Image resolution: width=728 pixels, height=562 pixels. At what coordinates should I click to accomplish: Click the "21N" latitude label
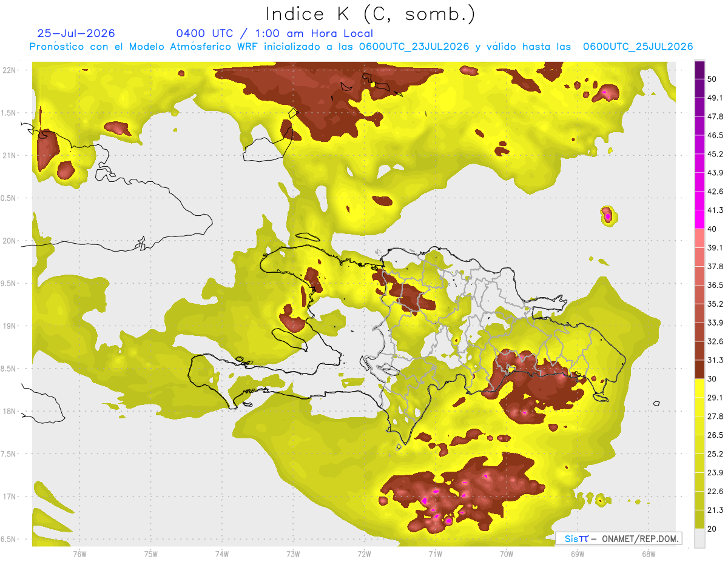coord(9,155)
